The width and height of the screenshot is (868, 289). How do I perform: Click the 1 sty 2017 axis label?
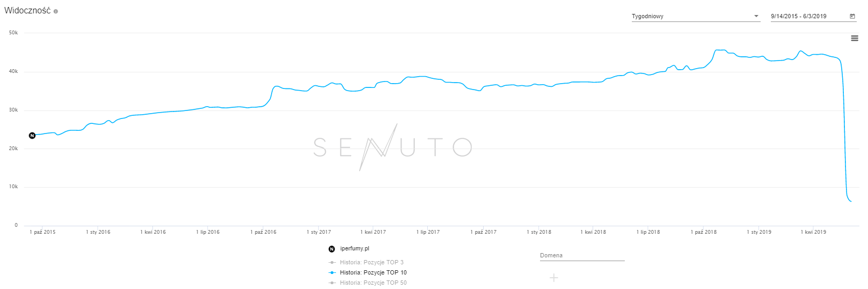[319, 232]
